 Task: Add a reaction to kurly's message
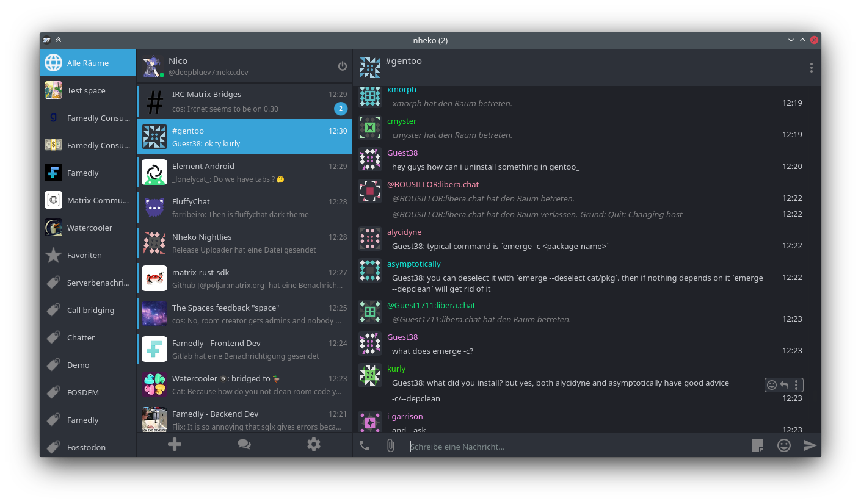point(771,385)
